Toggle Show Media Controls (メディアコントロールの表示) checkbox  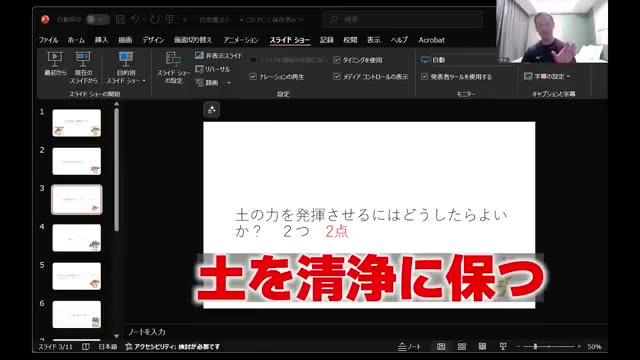(x=337, y=76)
